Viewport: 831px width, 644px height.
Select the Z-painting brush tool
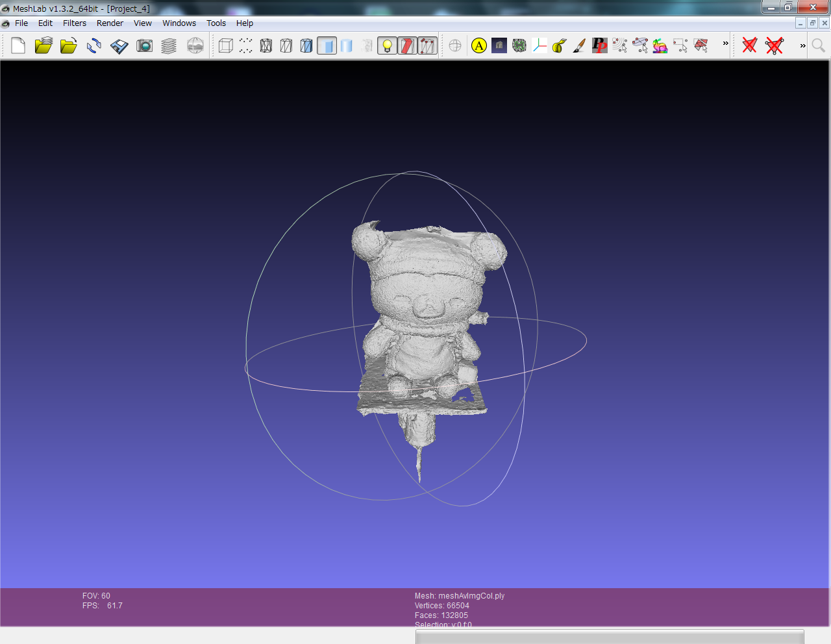pyautogui.click(x=580, y=45)
